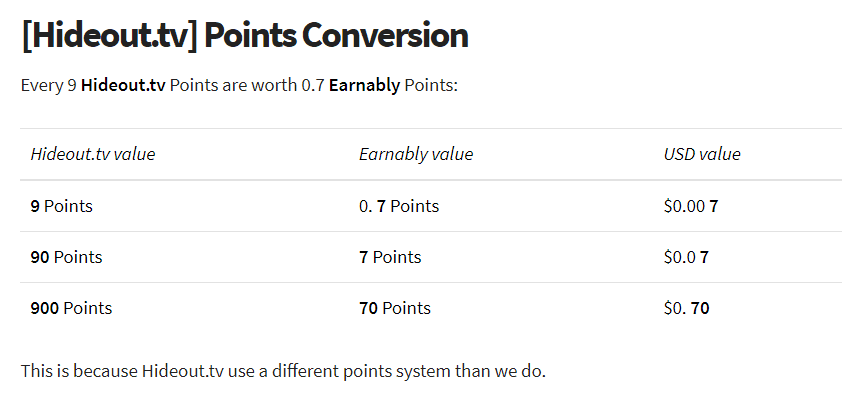Click 'Points:' at end of intro sentence
This screenshot has height=397, width=842.
click(431, 85)
